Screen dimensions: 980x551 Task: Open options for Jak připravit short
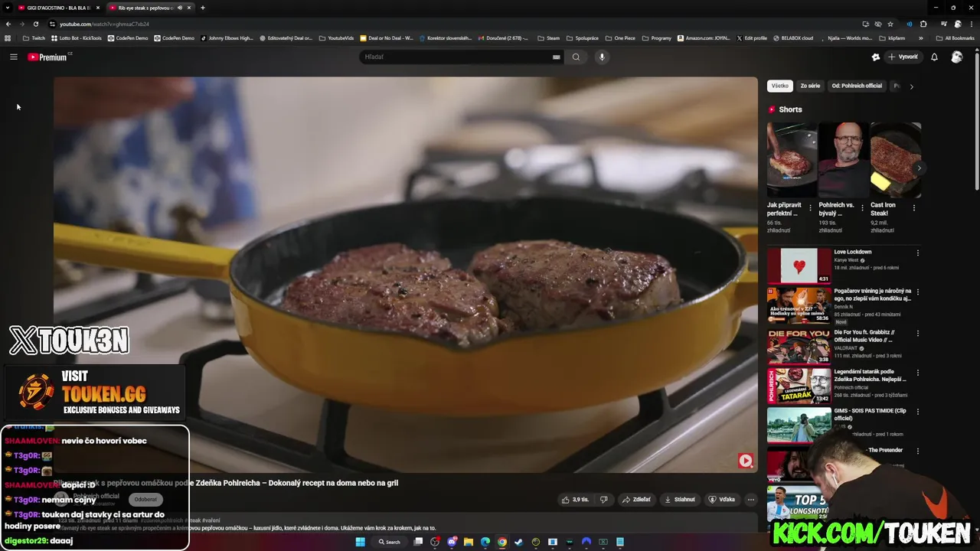[810, 207]
